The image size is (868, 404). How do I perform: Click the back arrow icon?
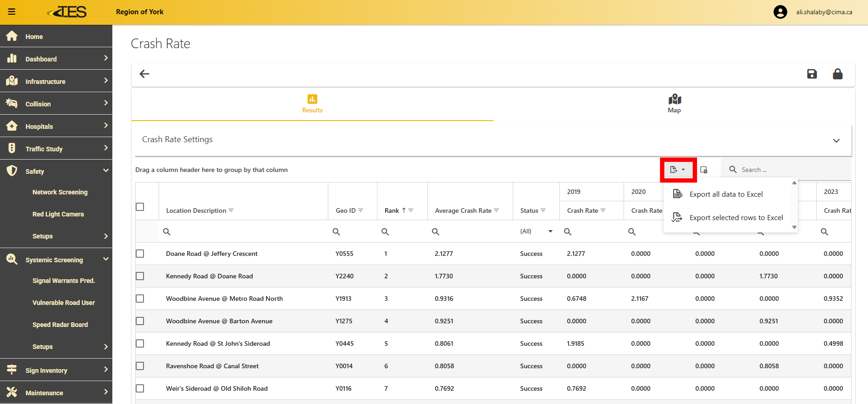[x=144, y=74]
